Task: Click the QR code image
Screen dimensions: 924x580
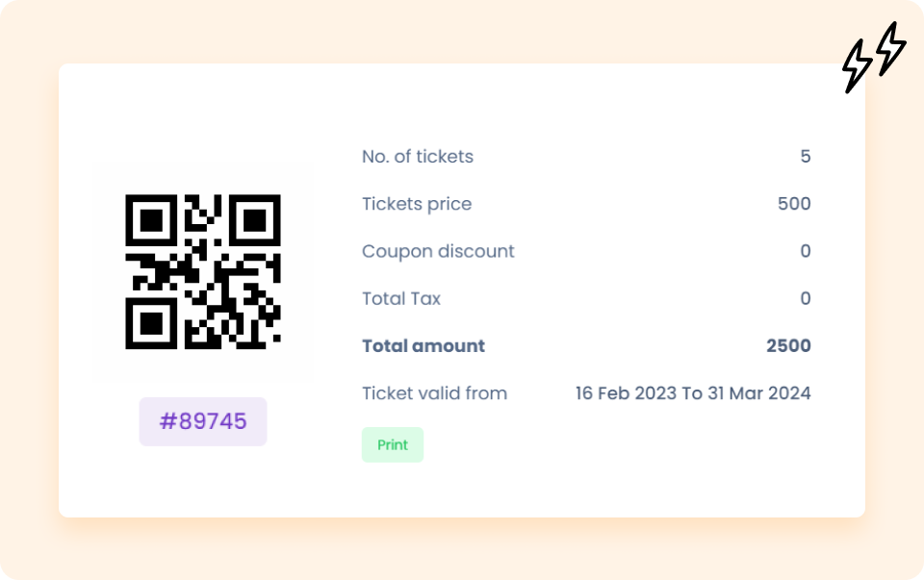Action: click(x=203, y=271)
